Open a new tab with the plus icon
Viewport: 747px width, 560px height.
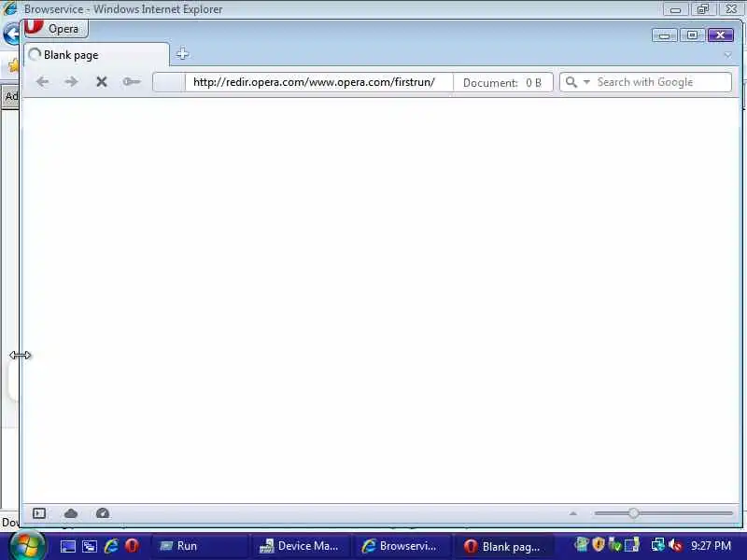tap(182, 54)
